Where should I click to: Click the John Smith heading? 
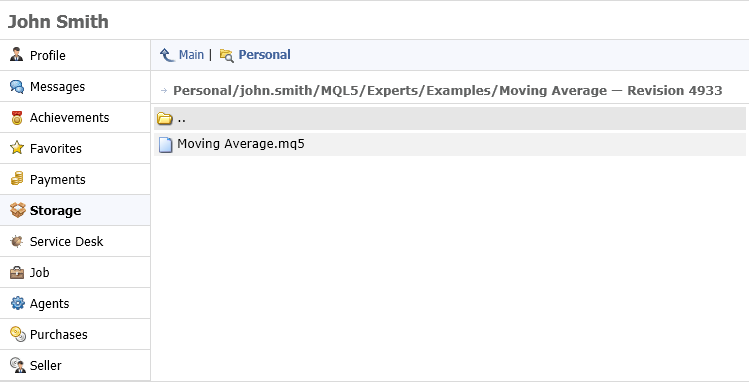[58, 21]
